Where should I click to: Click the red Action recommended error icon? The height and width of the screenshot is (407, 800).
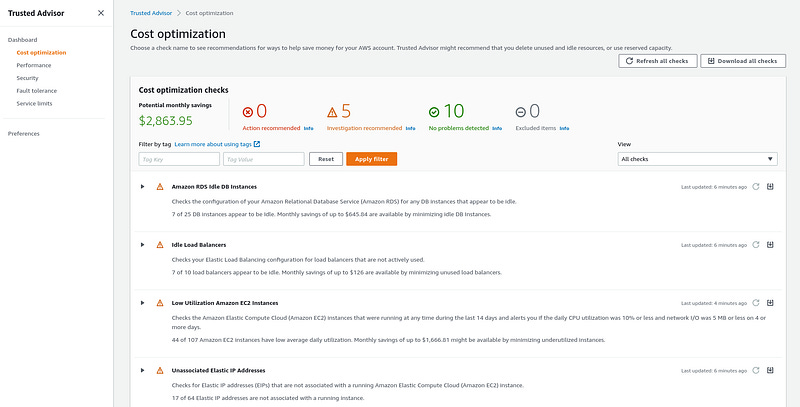(248, 112)
